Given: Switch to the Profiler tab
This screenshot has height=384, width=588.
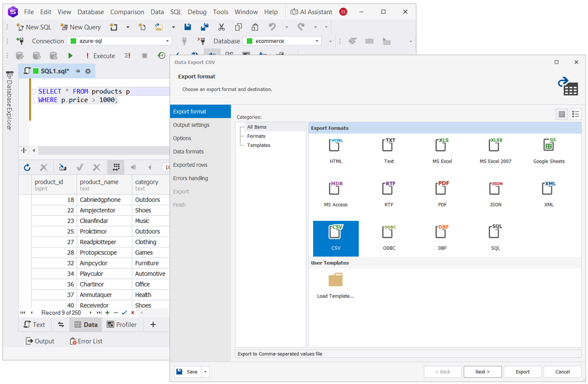Looking at the screenshot, I should pyautogui.click(x=122, y=325).
